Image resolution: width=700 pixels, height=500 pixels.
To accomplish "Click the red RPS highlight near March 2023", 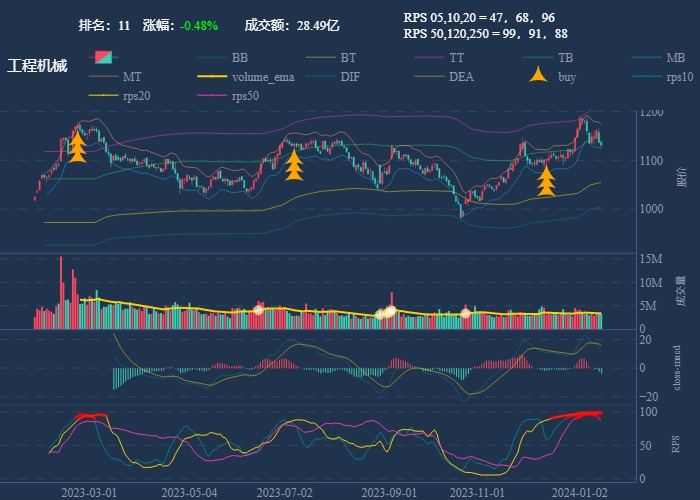I will pos(91,417).
